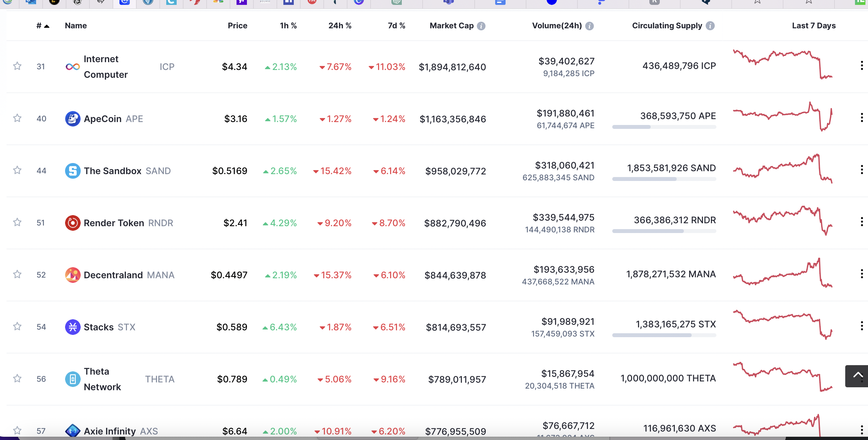The height and width of the screenshot is (440, 868).
Task: Click the Render Token logo icon
Action: coord(73,223)
